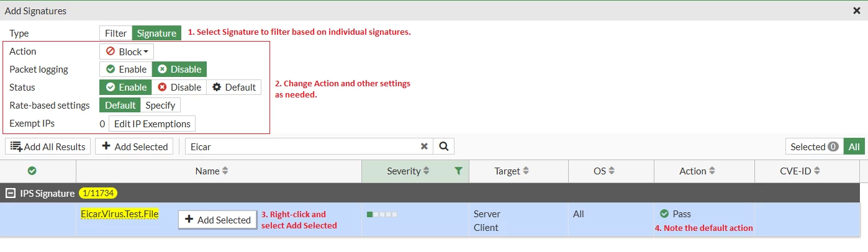
Task: Set Status to Disable
Action: point(179,87)
